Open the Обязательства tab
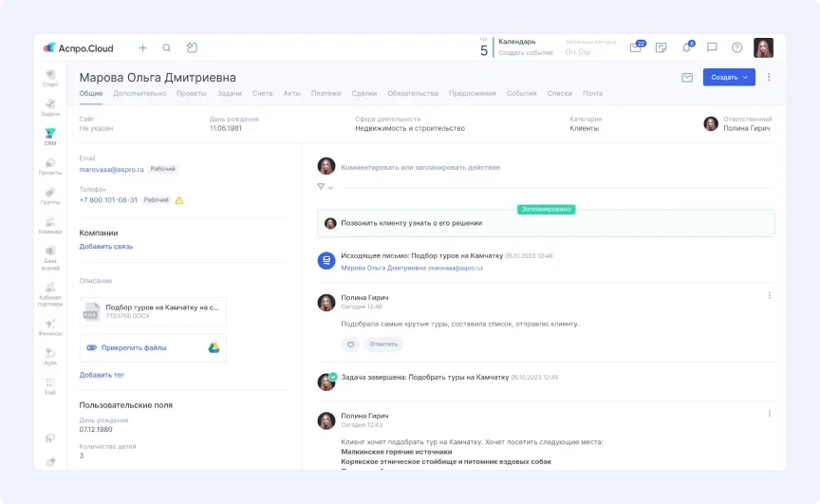 pyautogui.click(x=413, y=94)
